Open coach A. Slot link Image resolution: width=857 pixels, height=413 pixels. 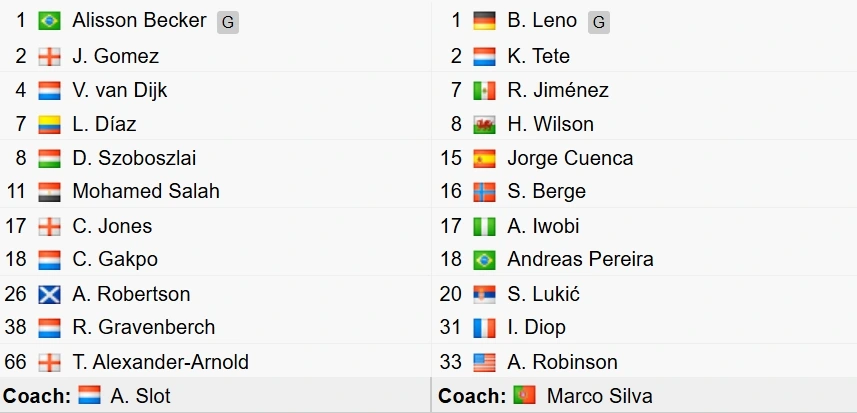coord(140,396)
